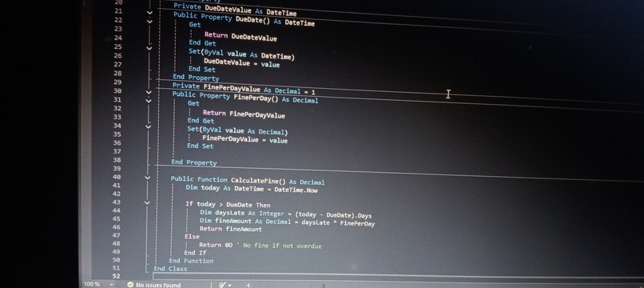Collapse the Set block of DueDate
The image size is (644, 288).
pyautogui.click(x=149, y=48)
